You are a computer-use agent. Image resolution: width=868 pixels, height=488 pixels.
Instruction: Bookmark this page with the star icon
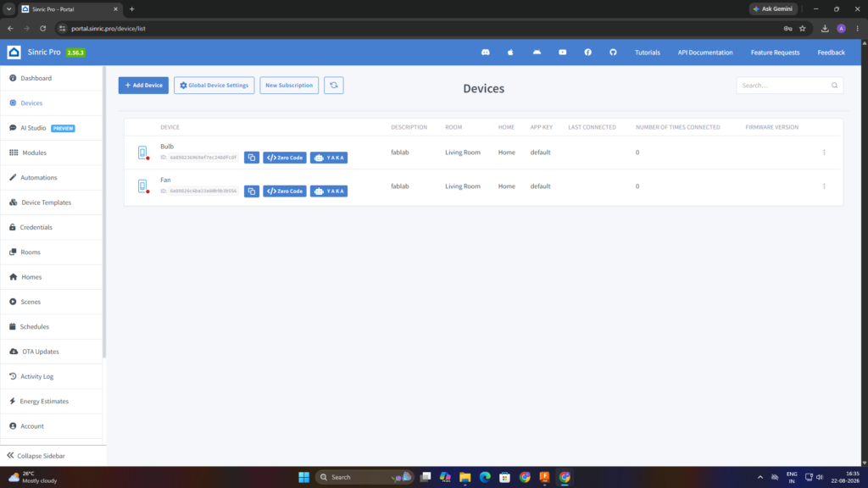pyautogui.click(x=802, y=28)
